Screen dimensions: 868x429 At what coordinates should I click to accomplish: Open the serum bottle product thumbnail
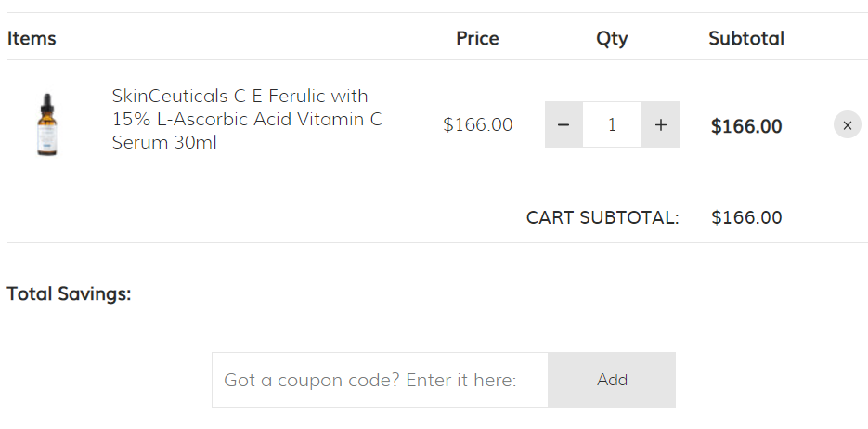click(x=47, y=124)
